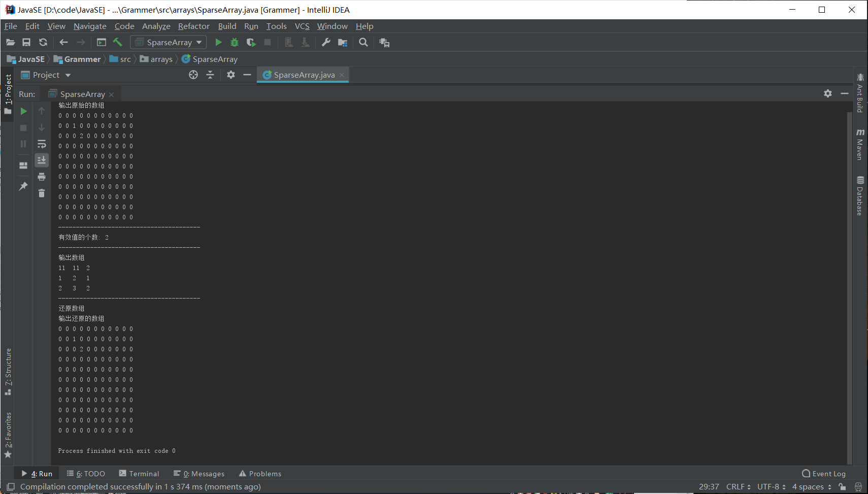868x494 pixels.
Task: Toggle the Structure side tool window
Action: 8,372
